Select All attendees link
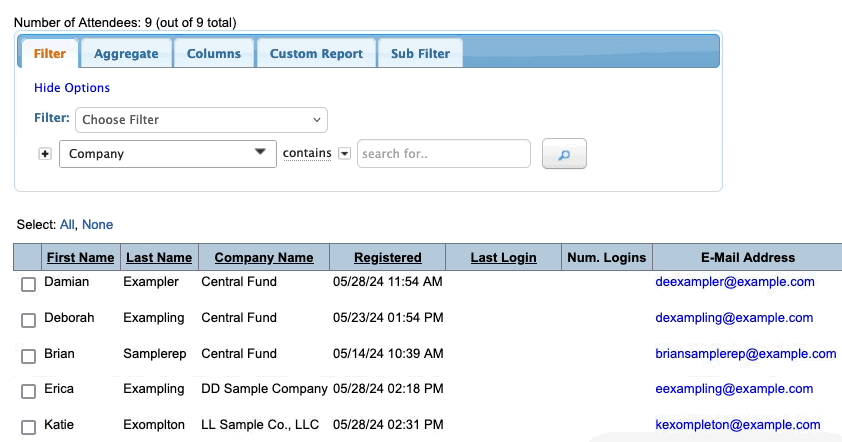 point(67,225)
